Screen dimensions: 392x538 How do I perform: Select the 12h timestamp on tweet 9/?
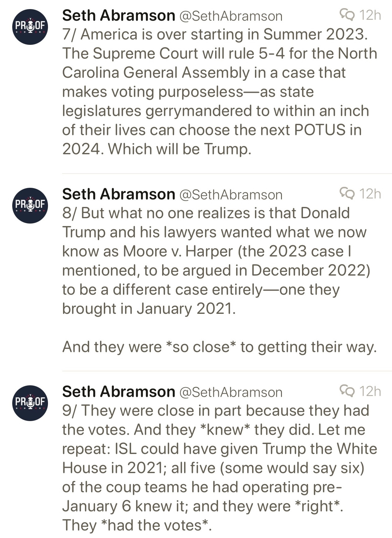[370, 391]
